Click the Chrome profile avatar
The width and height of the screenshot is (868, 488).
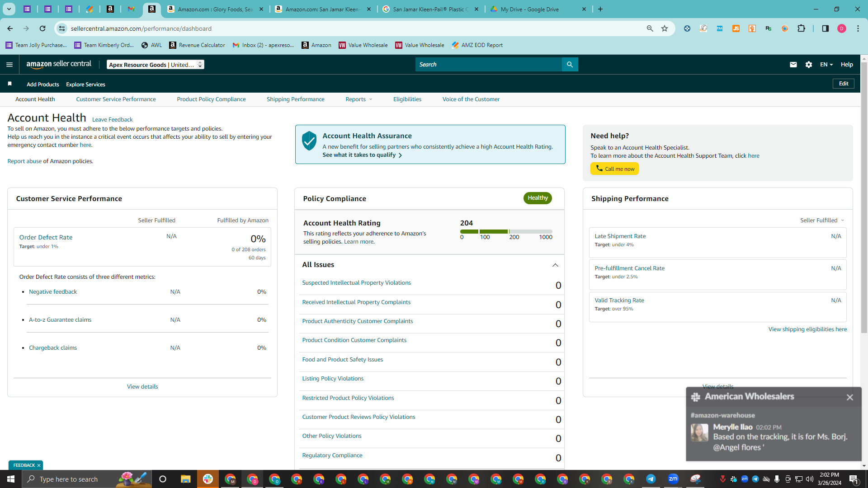pos(842,28)
